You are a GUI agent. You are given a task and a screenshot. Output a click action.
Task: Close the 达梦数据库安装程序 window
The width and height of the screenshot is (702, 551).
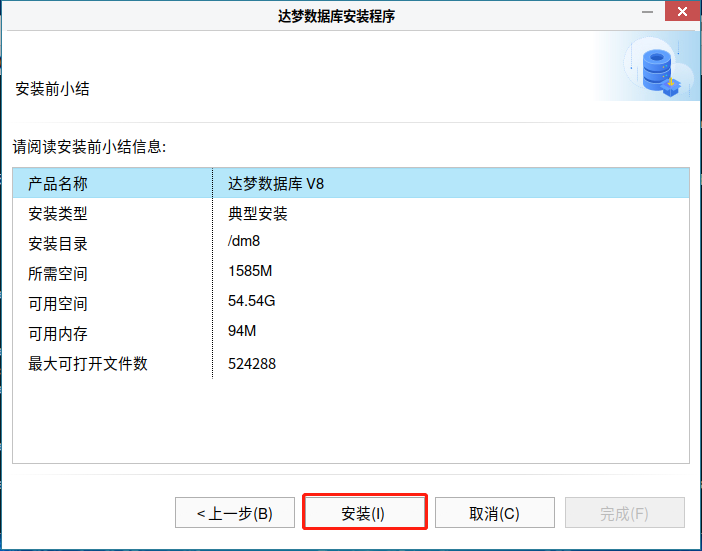click(x=682, y=11)
